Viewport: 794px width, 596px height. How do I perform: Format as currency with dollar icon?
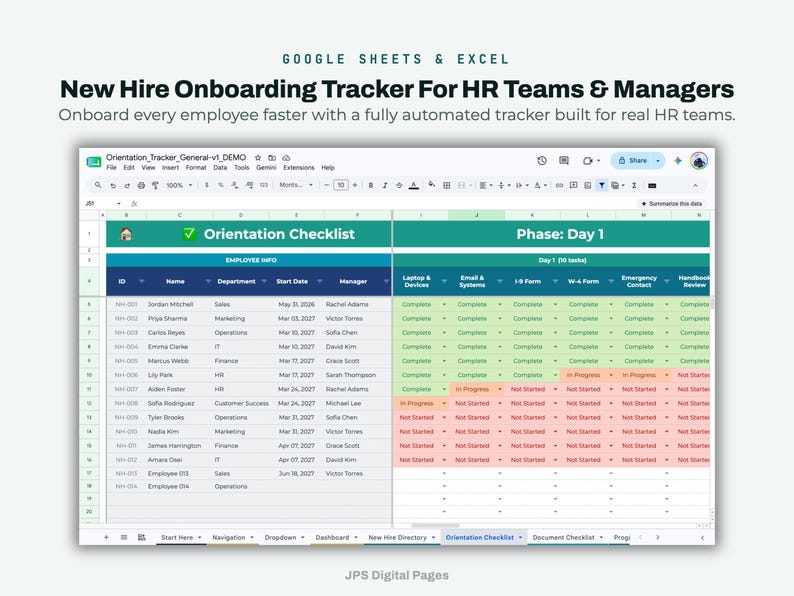[207, 185]
